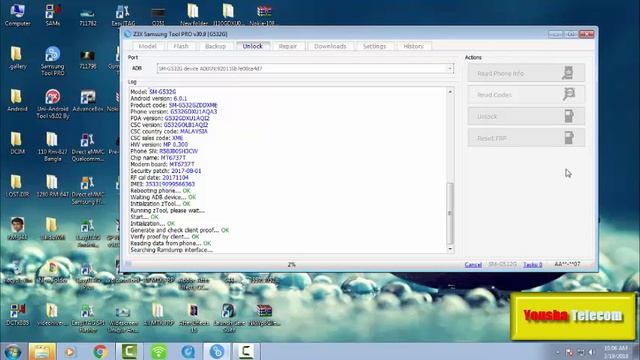The height and width of the screenshot is (360, 640).
Task: Expand the ADB port dropdown
Action: tap(450, 69)
